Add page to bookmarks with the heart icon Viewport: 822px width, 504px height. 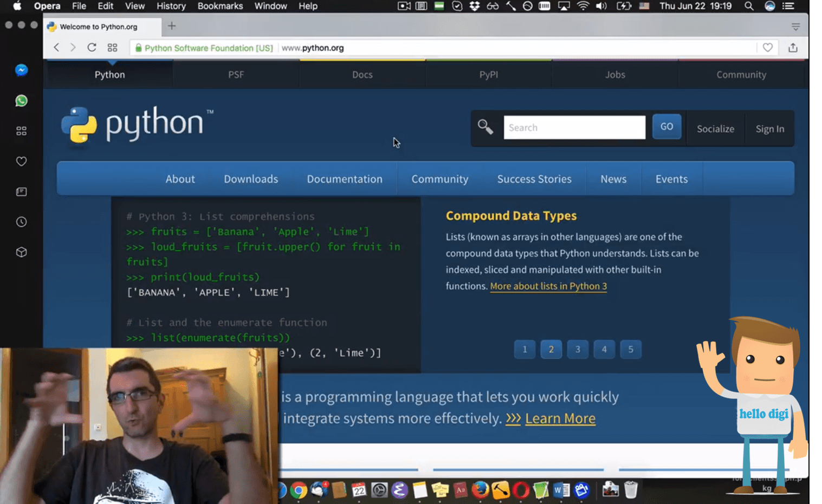click(x=767, y=48)
